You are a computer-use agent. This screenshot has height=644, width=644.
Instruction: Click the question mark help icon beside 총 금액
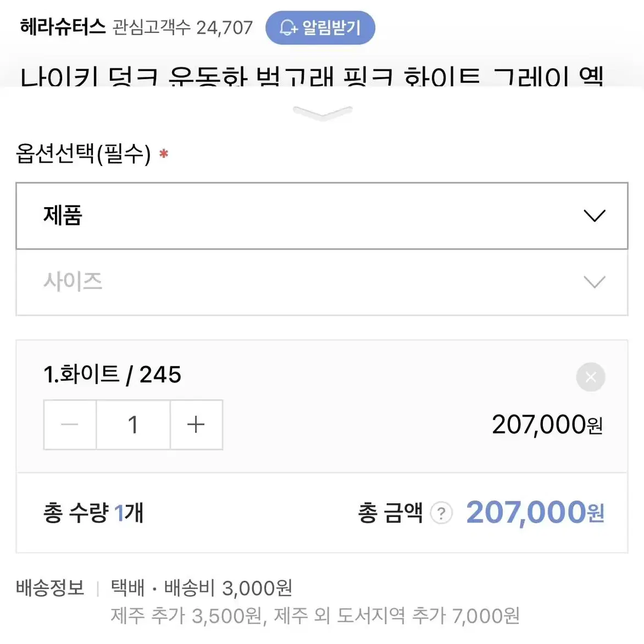[442, 513]
